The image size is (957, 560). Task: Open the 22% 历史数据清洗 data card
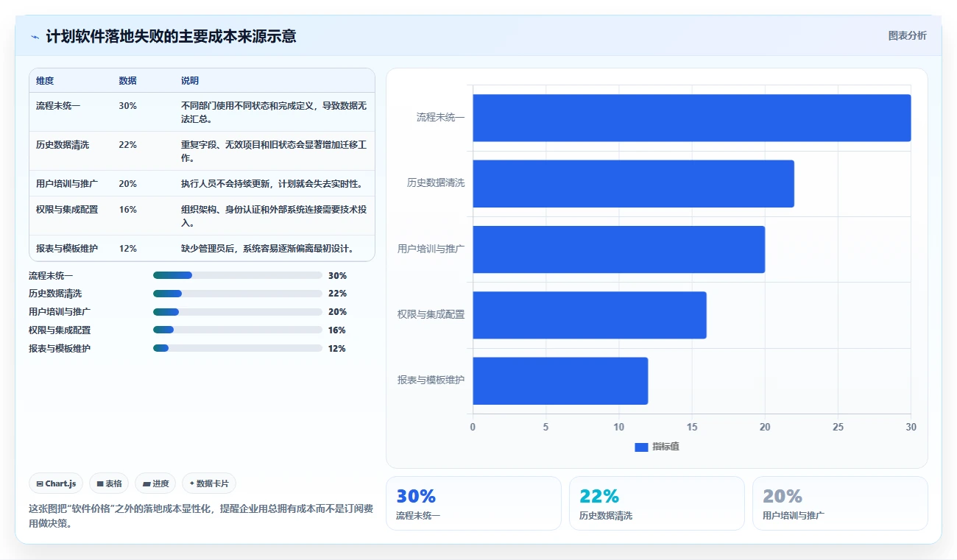click(x=657, y=503)
